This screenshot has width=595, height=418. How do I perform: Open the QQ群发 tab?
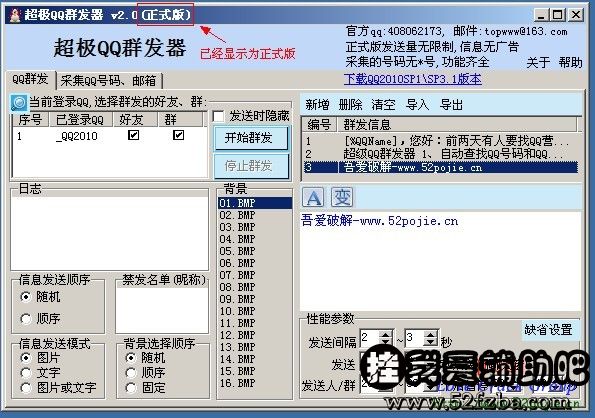pos(30,79)
